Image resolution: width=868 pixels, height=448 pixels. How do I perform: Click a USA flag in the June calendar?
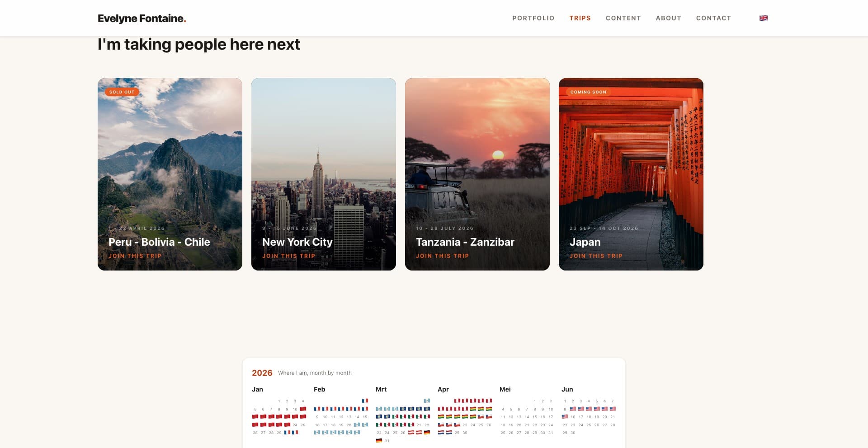[580, 409]
